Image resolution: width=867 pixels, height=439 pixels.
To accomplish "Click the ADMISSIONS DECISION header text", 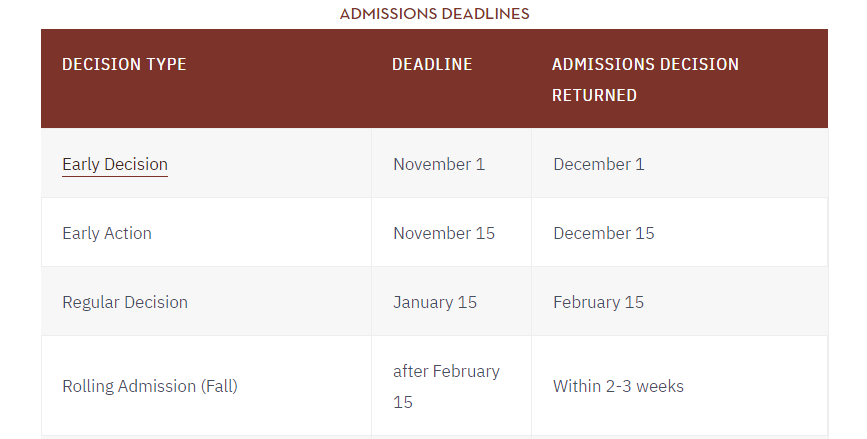I will [645, 64].
